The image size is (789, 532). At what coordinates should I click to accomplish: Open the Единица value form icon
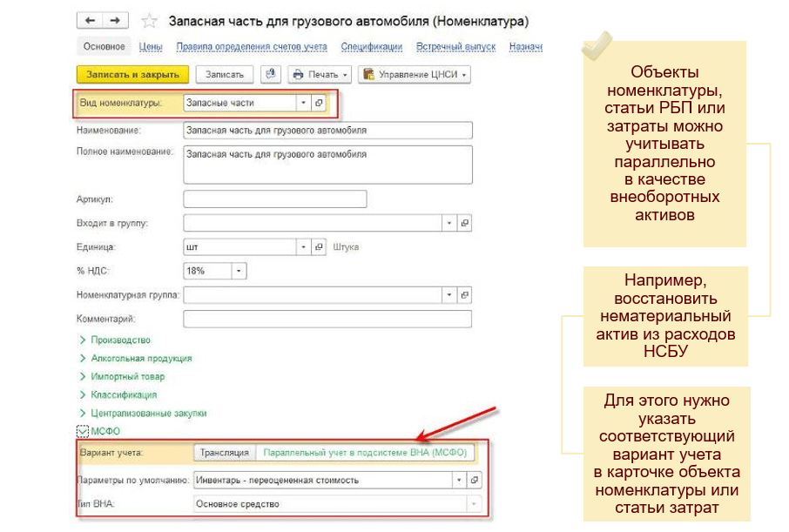coord(319,247)
